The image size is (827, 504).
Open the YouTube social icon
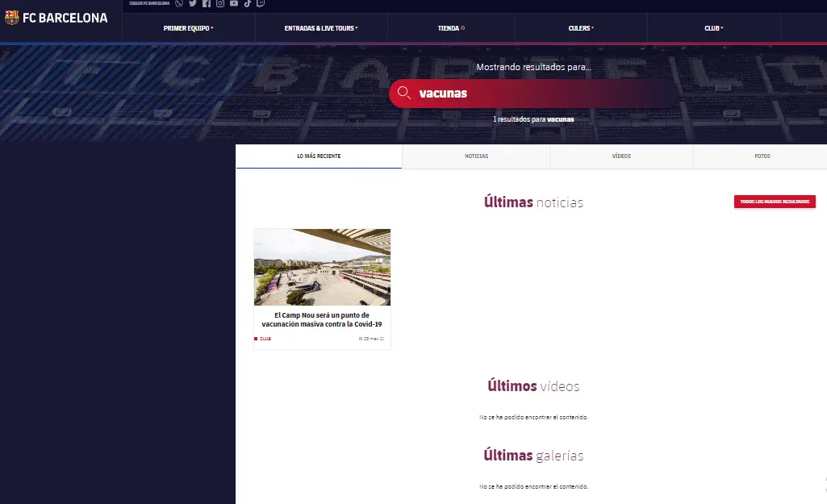[234, 3]
